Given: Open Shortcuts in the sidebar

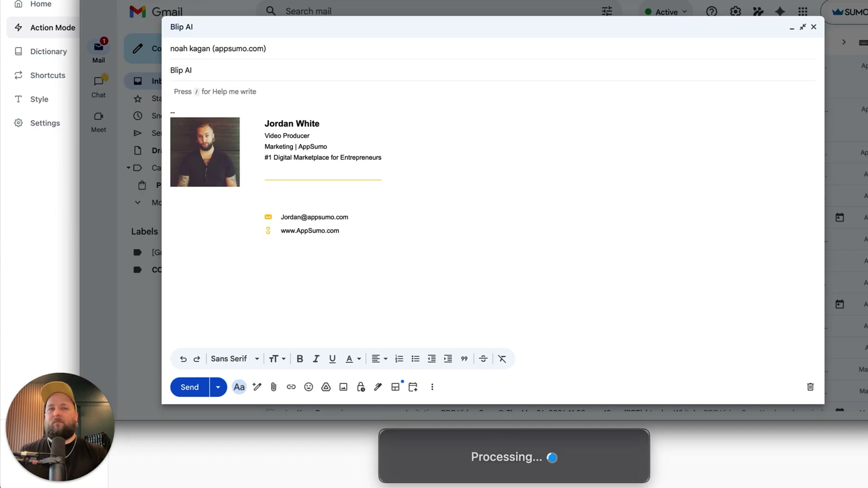Looking at the screenshot, I should (47, 75).
